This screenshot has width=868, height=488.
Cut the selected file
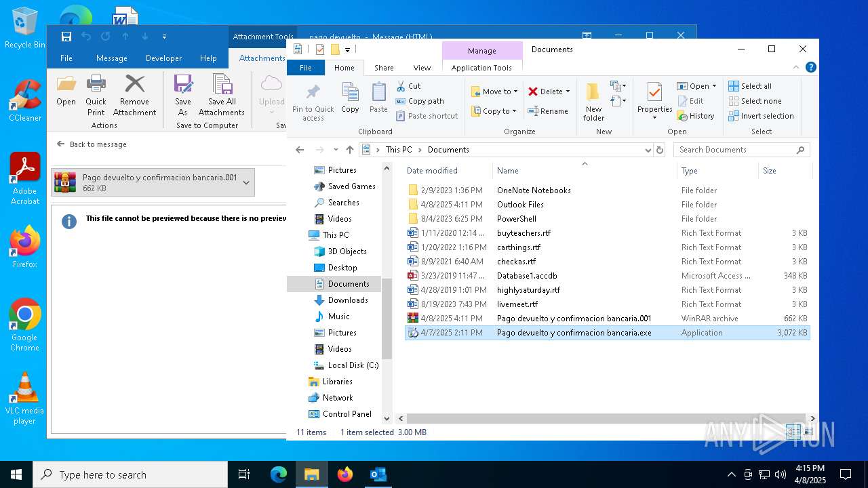tap(408, 86)
